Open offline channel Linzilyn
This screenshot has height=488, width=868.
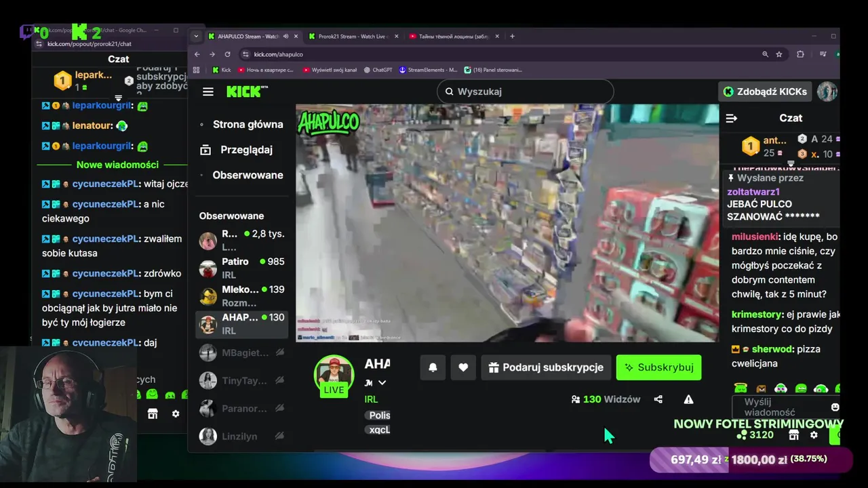point(241,436)
